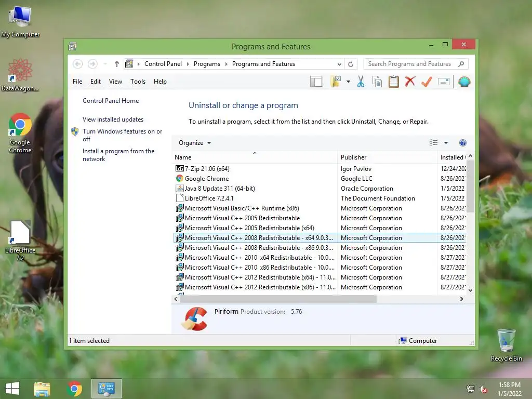This screenshot has width=532, height=399.
Task: Click the Copy toolbar icon
Action: [x=377, y=82]
